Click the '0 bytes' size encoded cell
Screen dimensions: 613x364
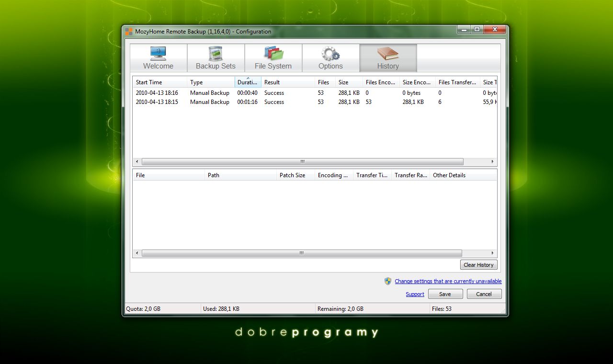[x=411, y=93]
